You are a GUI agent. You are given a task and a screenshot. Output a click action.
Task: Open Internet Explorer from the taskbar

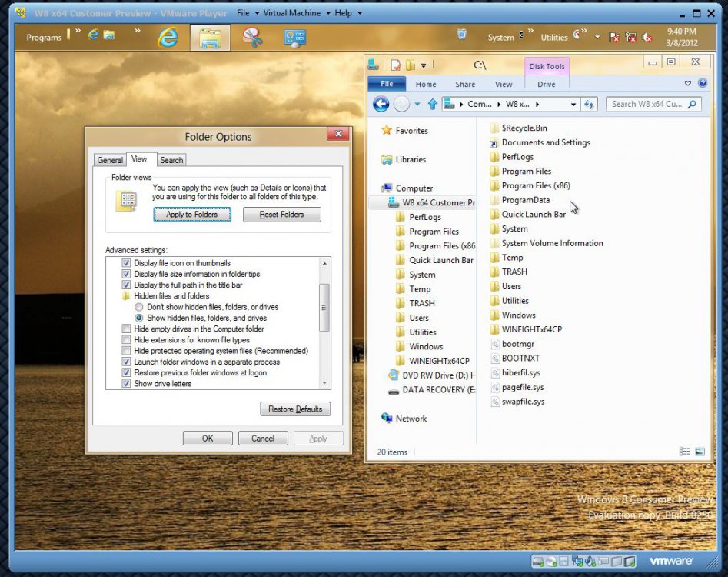[x=168, y=37]
